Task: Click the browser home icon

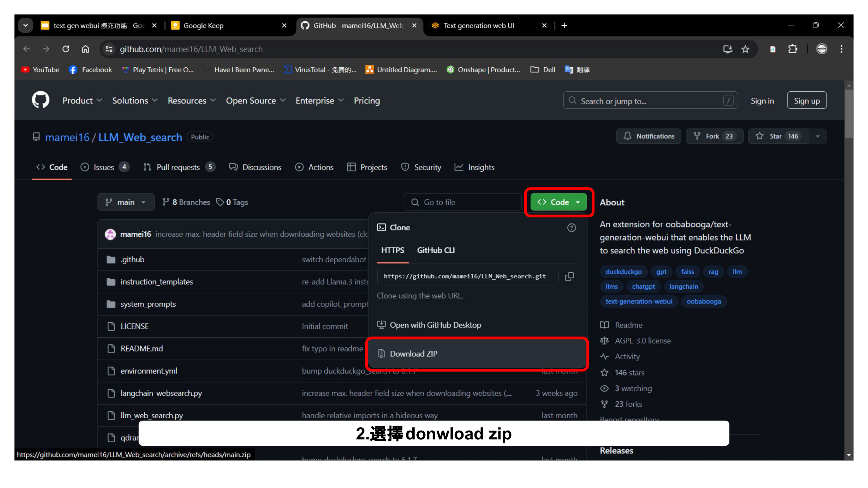Action: click(x=85, y=49)
